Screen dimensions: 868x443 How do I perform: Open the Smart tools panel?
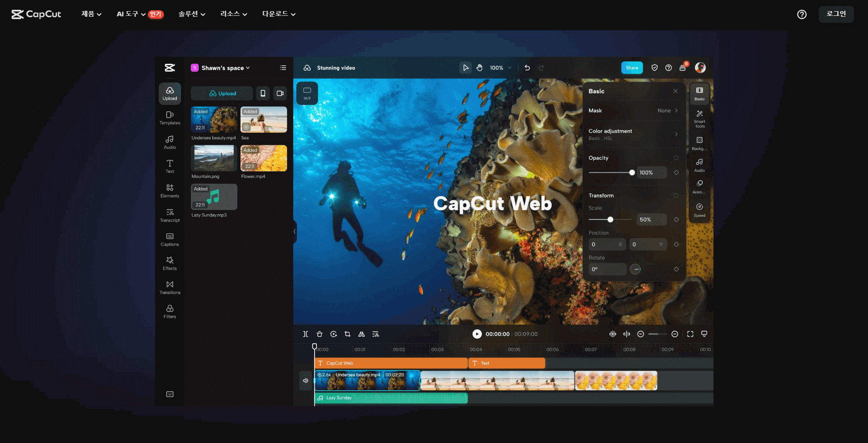[x=700, y=119]
